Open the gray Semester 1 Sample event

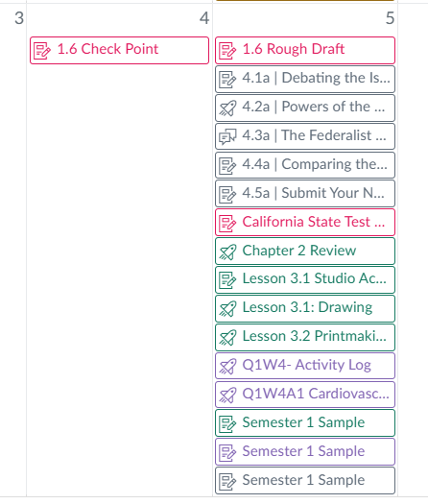click(x=305, y=481)
